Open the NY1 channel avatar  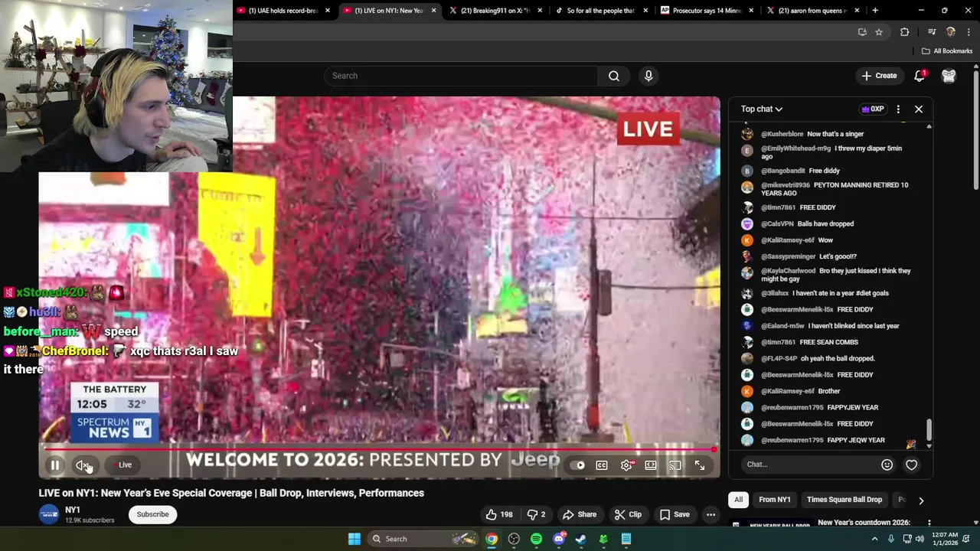[49, 514]
